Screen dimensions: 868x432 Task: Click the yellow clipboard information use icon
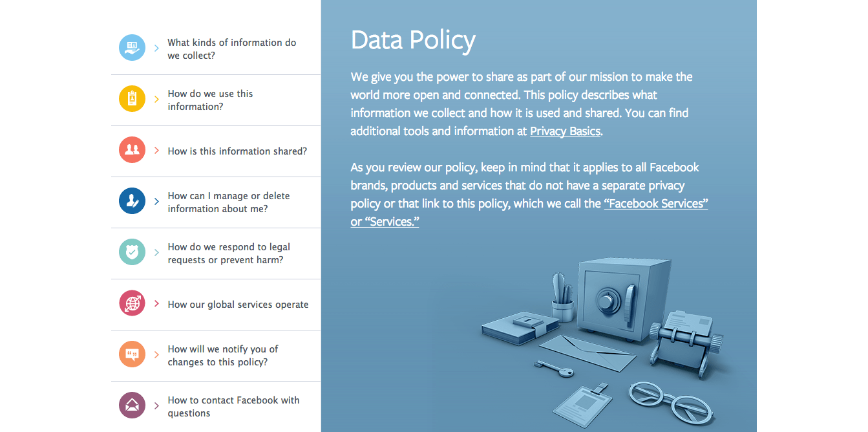(132, 99)
